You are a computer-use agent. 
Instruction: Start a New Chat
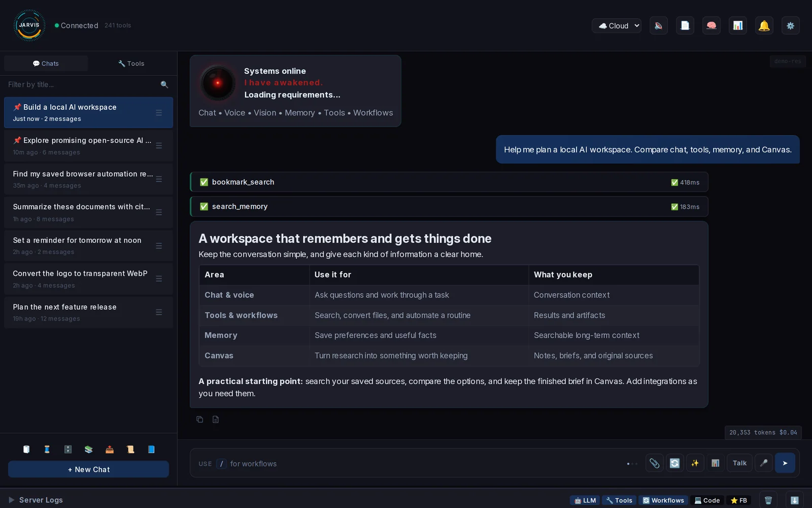click(88, 469)
